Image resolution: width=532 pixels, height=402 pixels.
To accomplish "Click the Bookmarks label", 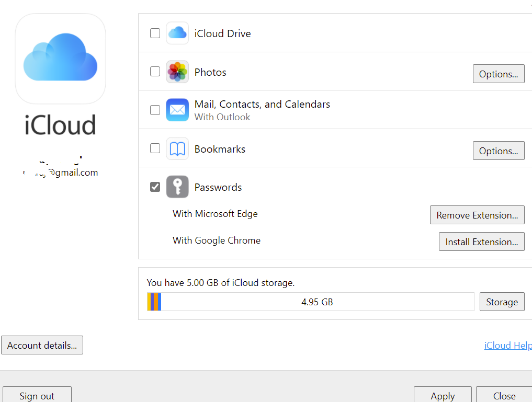I will click(220, 149).
